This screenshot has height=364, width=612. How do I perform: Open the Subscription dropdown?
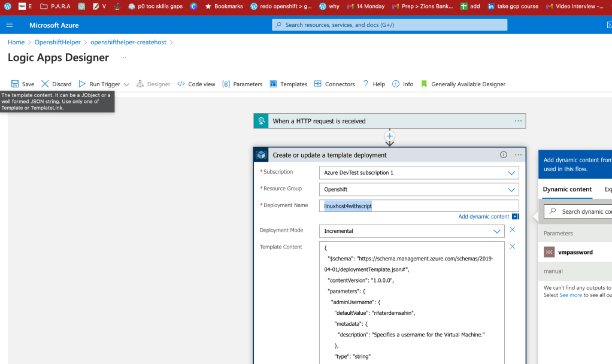419,173
